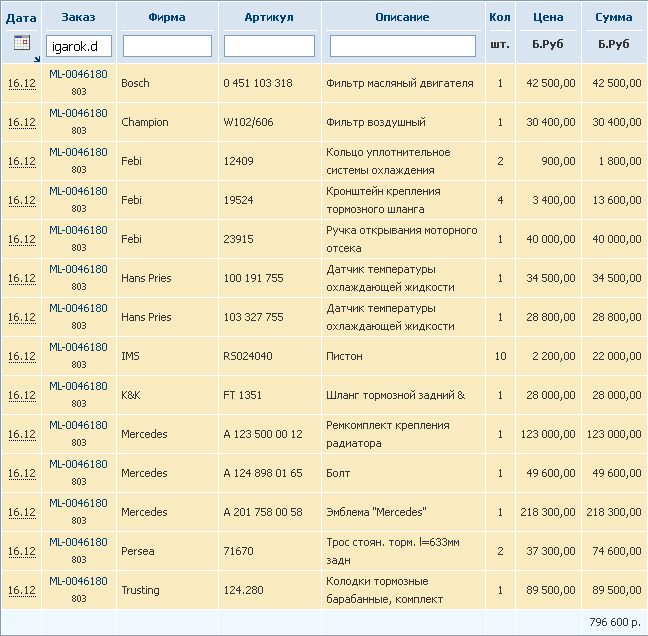Viewport: 648px width, 636px height.
Task: Sort by the Кол column header
Action: pos(500,17)
